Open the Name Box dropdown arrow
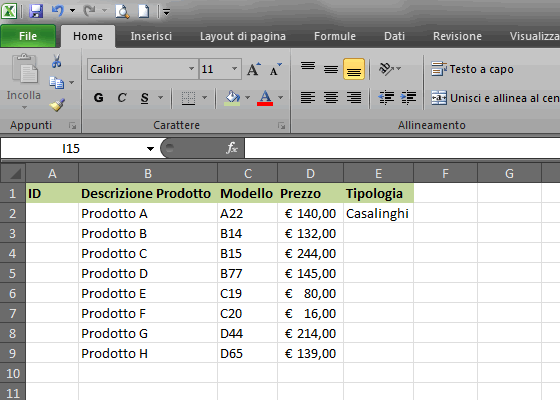 pyautogui.click(x=150, y=149)
